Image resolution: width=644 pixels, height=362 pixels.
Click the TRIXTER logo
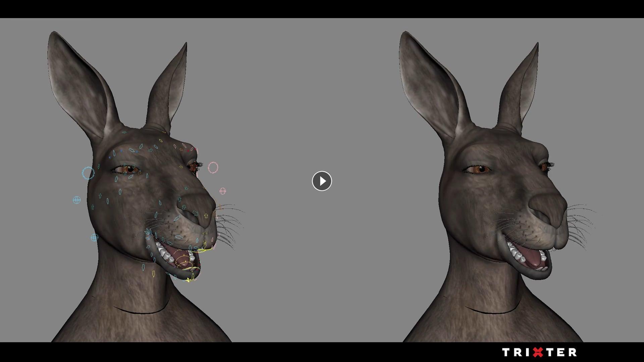click(x=539, y=352)
